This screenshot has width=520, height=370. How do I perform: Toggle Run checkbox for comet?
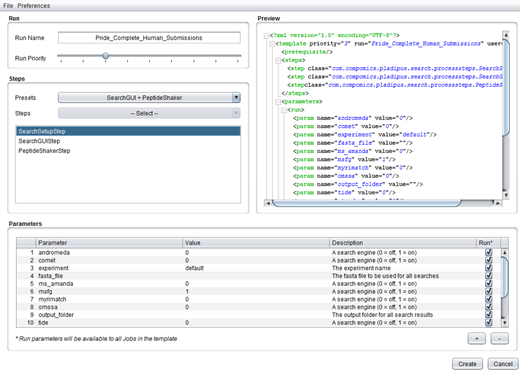point(489,260)
